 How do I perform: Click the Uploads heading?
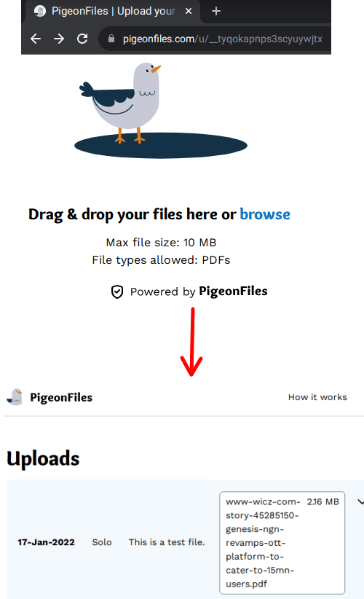pos(43,458)
